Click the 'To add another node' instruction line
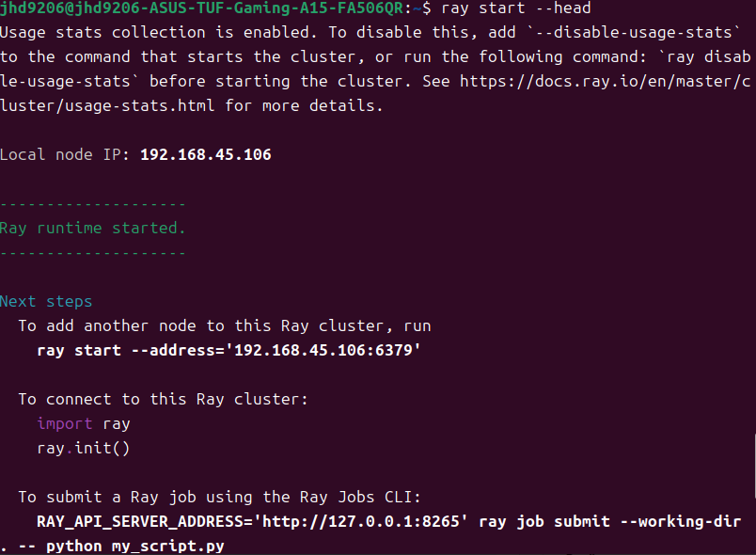 (224, 325)
